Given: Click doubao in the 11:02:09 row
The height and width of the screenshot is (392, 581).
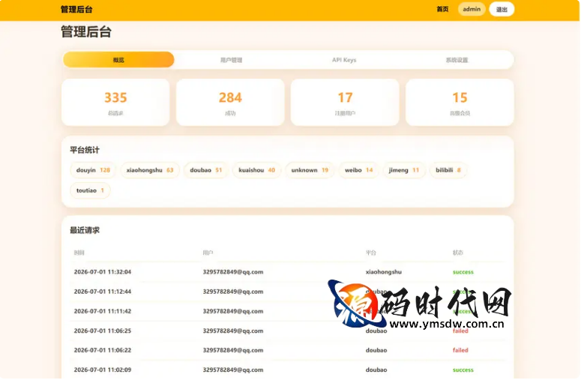Looking at the screenshot, I should 376,370.
